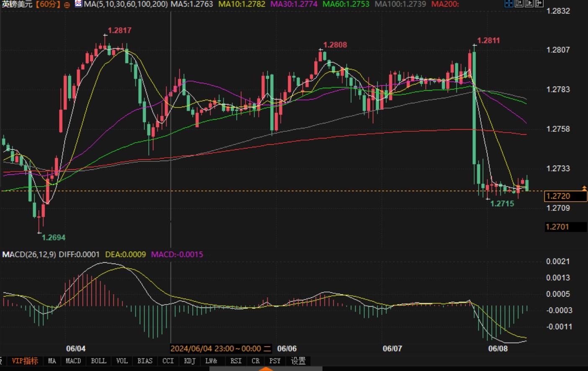Click the play-forward chart icon
Viewport: 588px width, 371px height.
click(x=529, y=4)
